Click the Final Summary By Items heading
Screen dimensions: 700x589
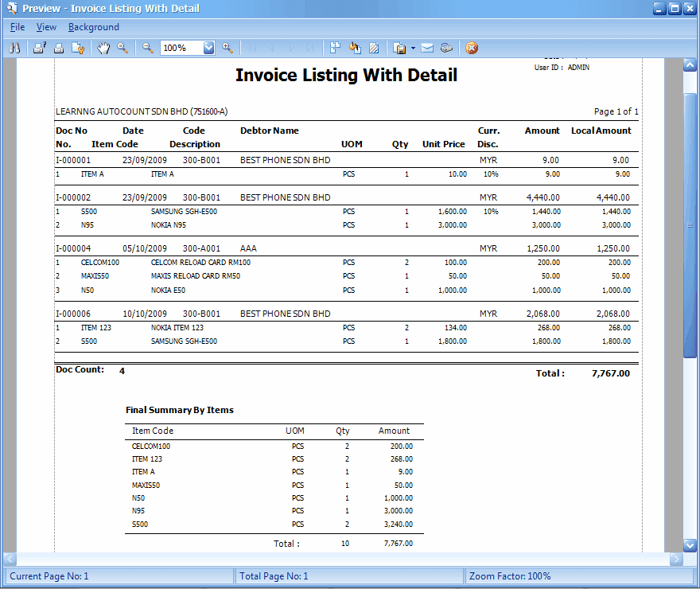pos(180,410)
